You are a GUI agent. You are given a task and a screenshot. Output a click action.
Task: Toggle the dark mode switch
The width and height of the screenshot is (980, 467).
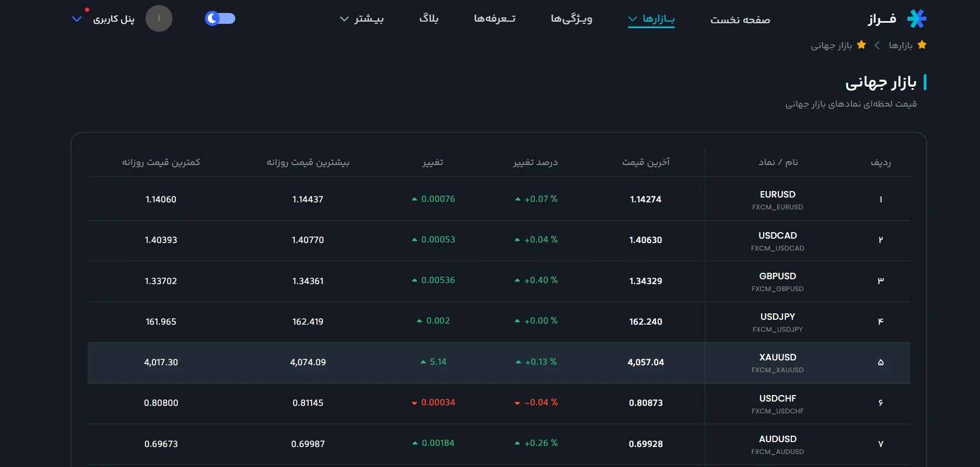[220, 18]
